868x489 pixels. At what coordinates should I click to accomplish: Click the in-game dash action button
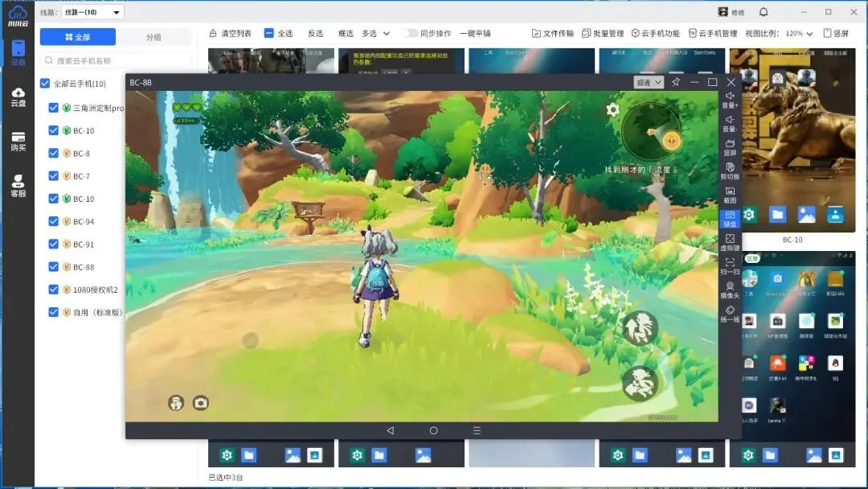640,383
